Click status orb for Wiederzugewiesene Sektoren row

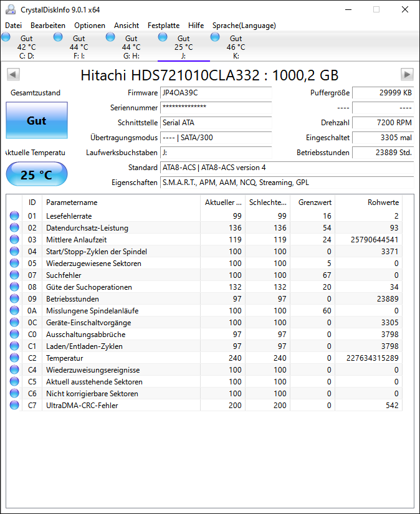(14, 263)
